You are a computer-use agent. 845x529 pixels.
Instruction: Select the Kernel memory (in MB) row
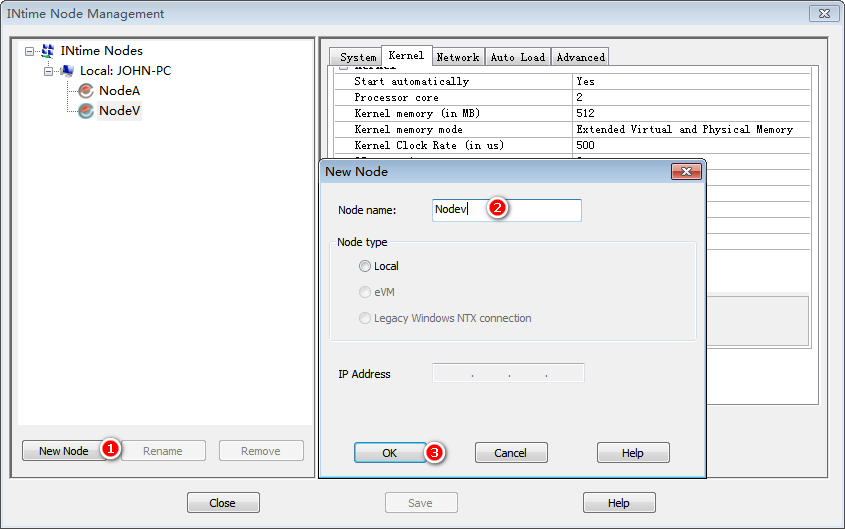[572, 113]
